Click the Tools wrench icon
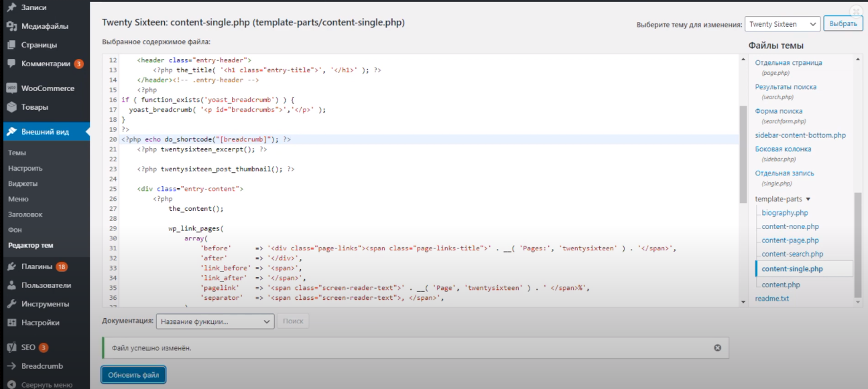 click(x=11, y=304)
